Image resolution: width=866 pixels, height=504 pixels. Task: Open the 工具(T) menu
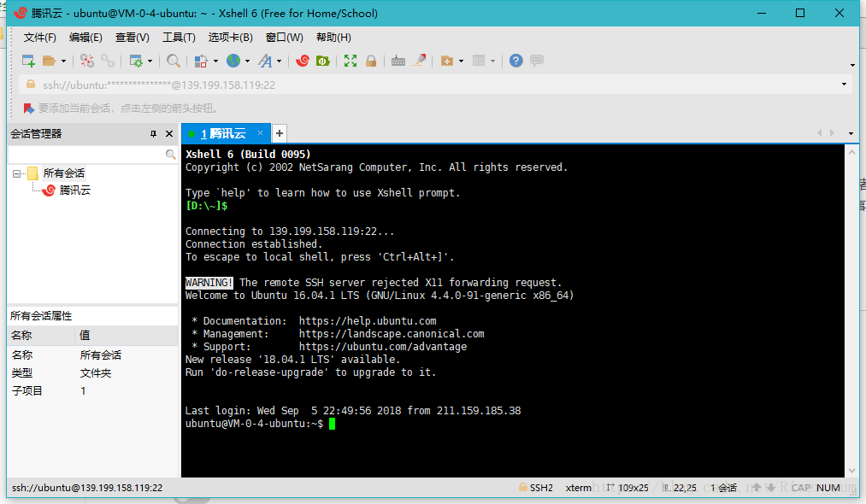pyautogui.click(x=179, y=38)
